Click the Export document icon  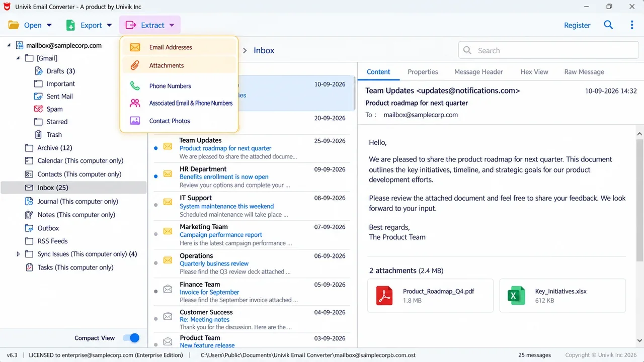[71, 25]
